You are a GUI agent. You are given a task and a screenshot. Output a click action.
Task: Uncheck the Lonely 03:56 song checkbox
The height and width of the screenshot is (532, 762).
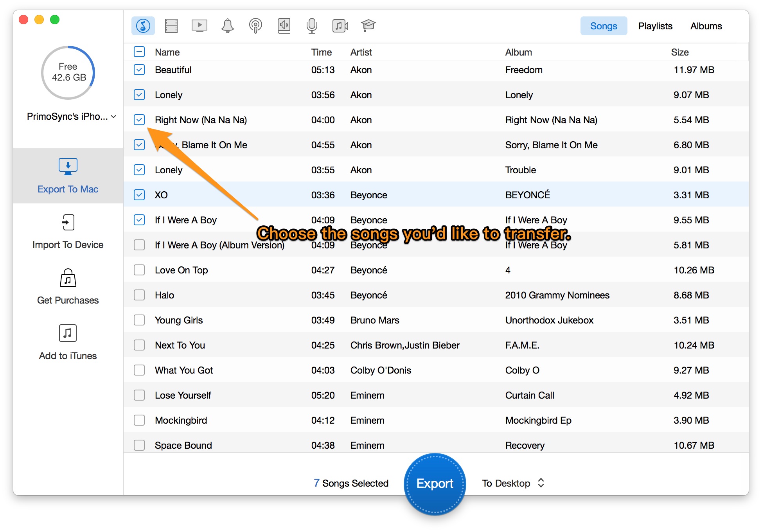click(x=139, y=95)
